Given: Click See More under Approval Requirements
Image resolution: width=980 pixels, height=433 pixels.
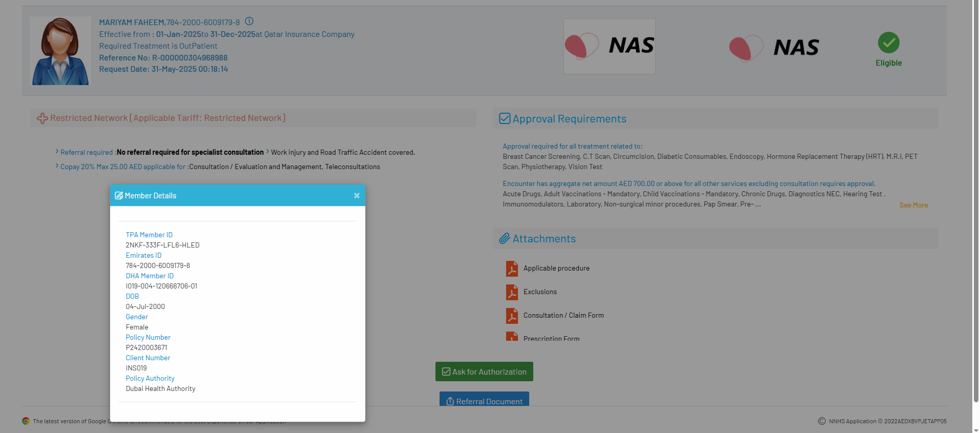Looking at the screenshot, I should (x=913, y=205).
